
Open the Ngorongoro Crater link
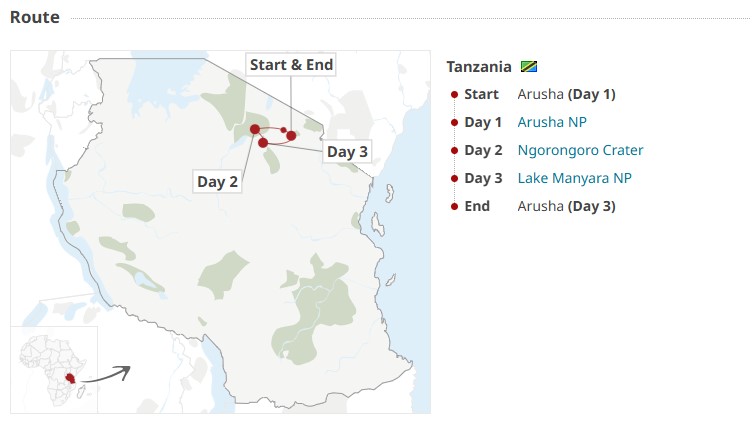click(580, 151)
